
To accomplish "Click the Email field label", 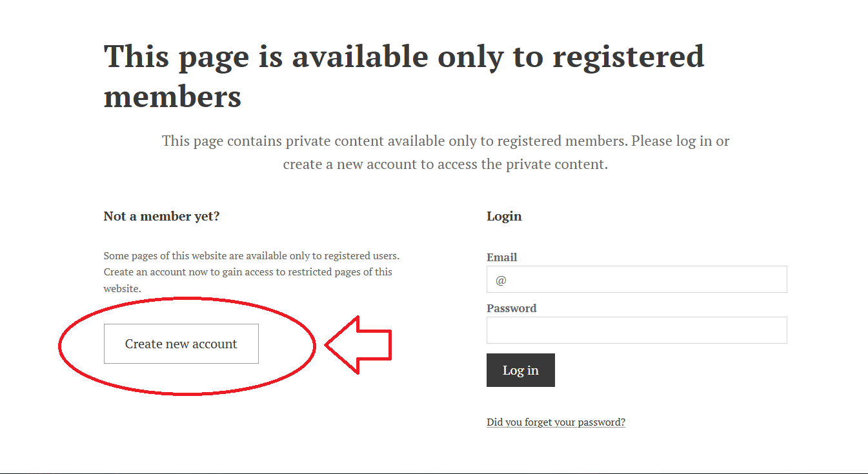I will coord(501,257).
